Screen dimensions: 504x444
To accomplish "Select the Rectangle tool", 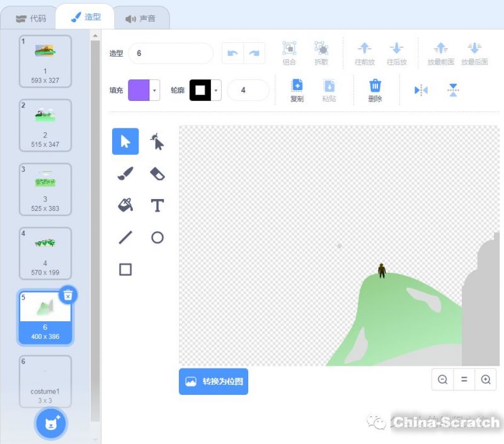I will pyautogui.click(x=125, y=270).
